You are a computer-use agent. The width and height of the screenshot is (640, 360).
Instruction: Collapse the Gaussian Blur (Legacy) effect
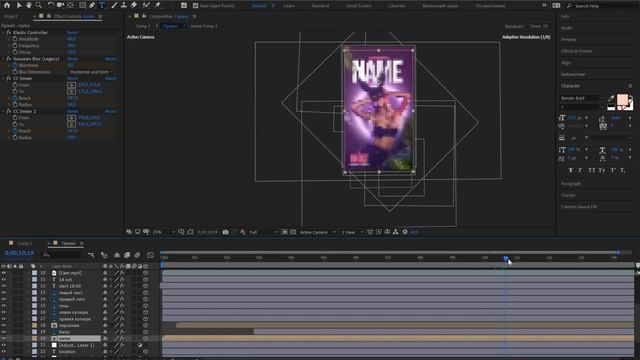point(3,59)
